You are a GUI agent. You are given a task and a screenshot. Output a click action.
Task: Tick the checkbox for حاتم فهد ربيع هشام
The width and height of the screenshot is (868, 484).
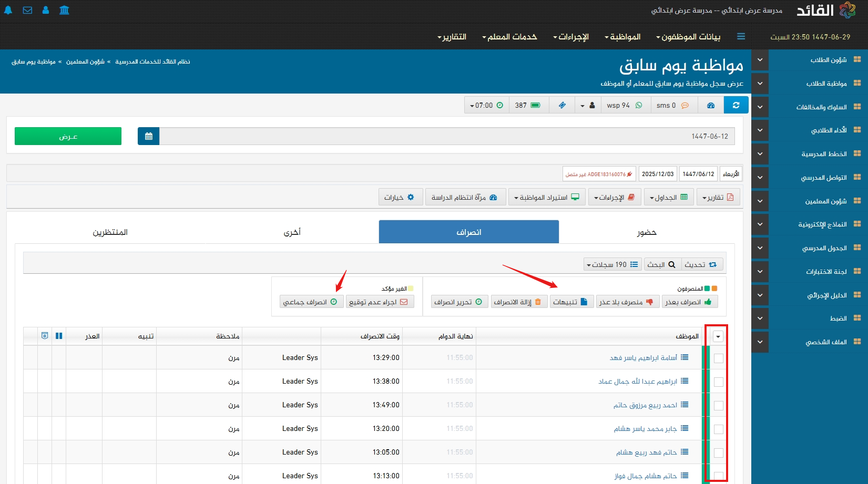[x=718, y=452]
